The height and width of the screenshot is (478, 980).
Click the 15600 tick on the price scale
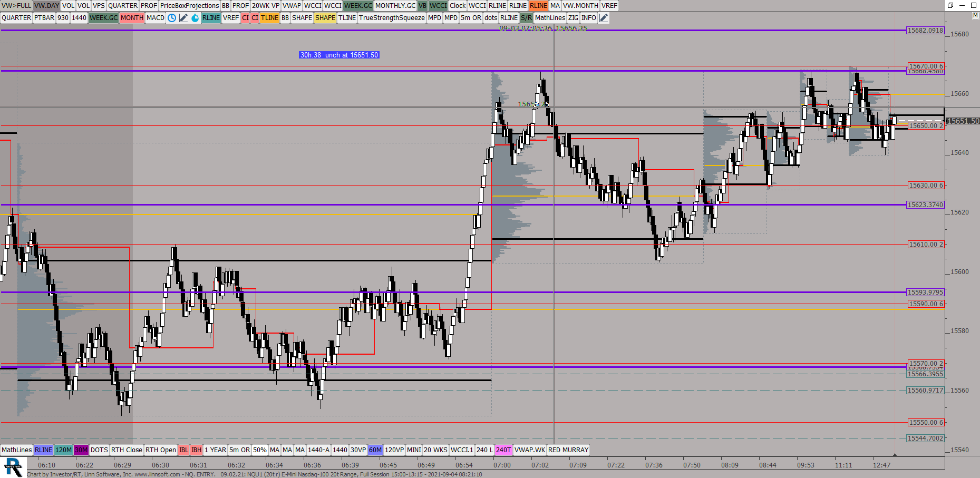point(959,272)
